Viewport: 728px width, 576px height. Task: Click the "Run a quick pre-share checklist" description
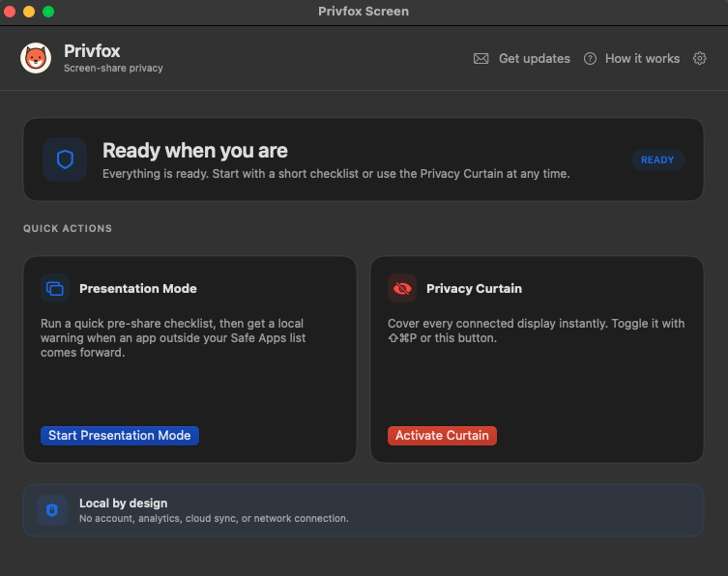[x=173, y=338]
